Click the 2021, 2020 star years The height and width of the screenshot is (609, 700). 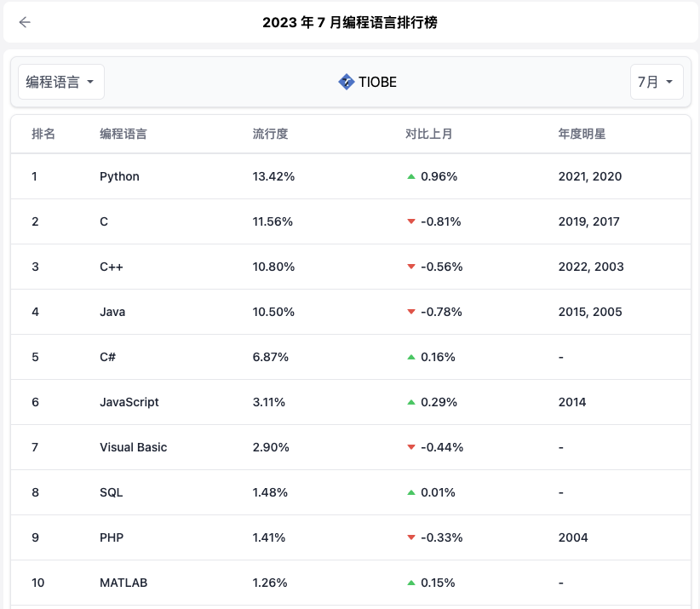[x=590, y=177]
